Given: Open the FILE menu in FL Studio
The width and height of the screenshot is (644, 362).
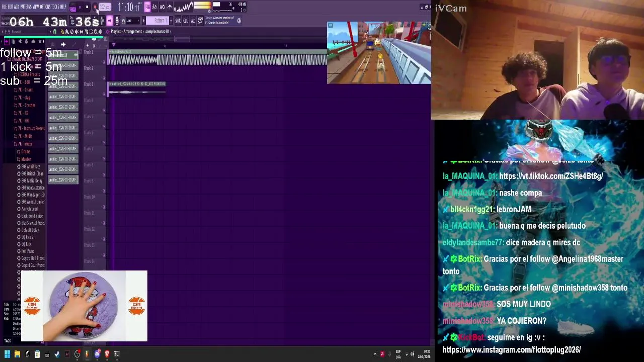Looking at the screenshot, I should (5, 7).
